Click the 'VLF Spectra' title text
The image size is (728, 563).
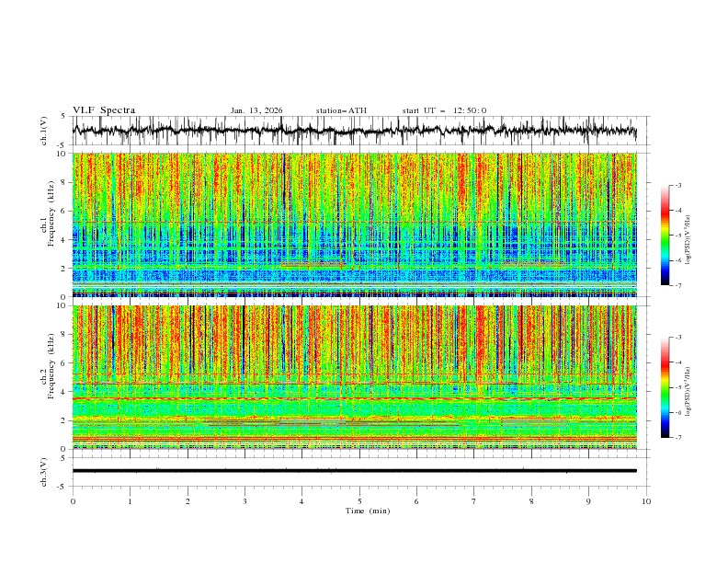click(x=104, y=110)
